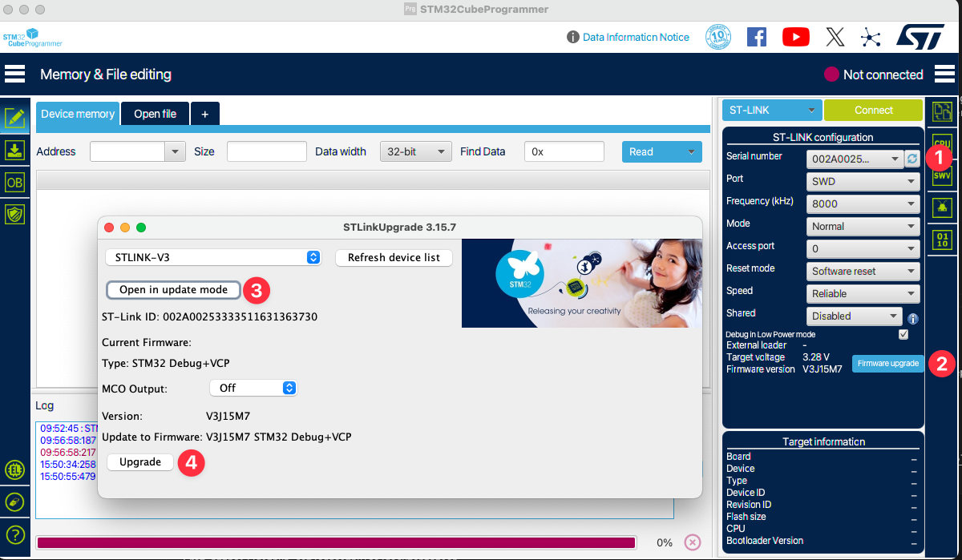Open the Access port dropdown
Screen dimensions: 962x560
click(863, 248)
